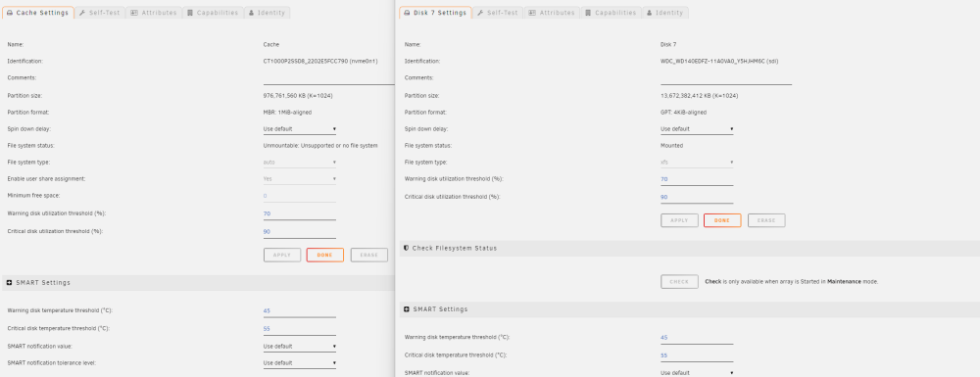Screen dimensions: 980x377
Task: Open Cache SMART notification value dropdown
Action: 299,347
